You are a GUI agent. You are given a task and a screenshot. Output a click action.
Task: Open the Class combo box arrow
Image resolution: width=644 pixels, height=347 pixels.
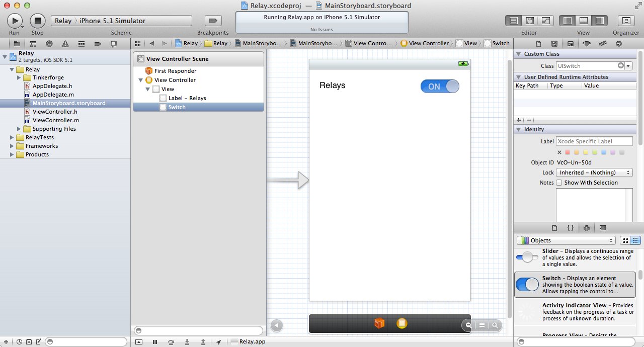[x=628, y=66]
